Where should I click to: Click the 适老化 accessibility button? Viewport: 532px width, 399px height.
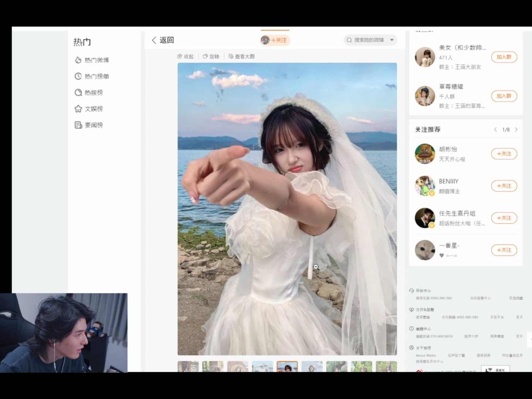point(495,369)
